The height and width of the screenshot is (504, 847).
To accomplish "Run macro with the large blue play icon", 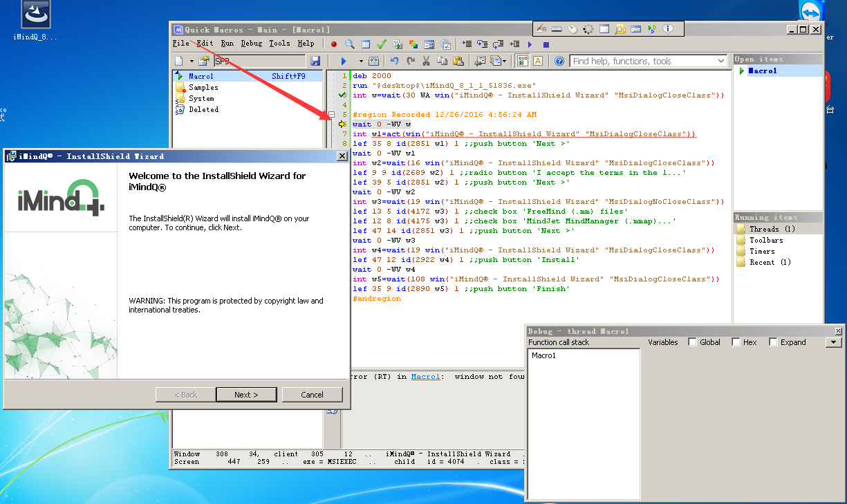I will [x=344, y=61].
